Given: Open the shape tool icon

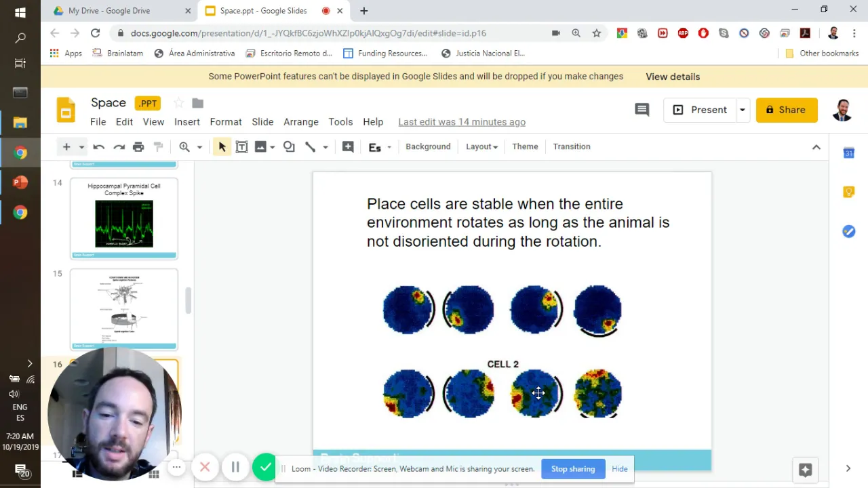Looking at the screenshot, I should pos(289,147).
